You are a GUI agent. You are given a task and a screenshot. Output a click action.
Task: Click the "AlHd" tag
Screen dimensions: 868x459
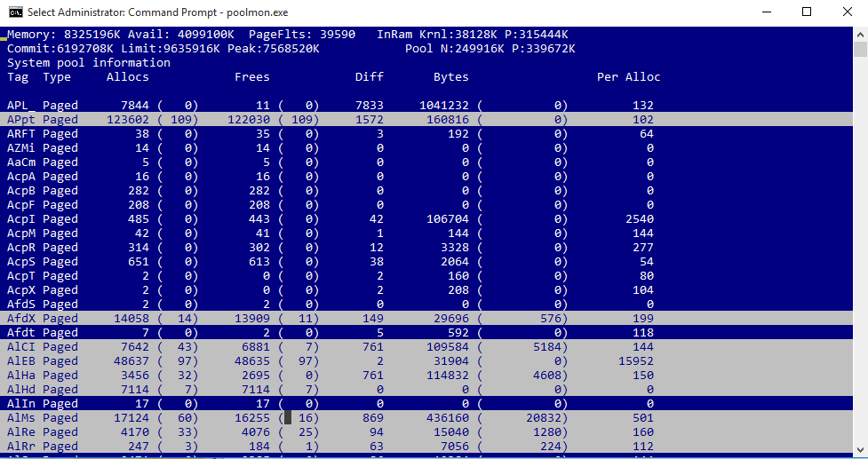click(21, 390)
